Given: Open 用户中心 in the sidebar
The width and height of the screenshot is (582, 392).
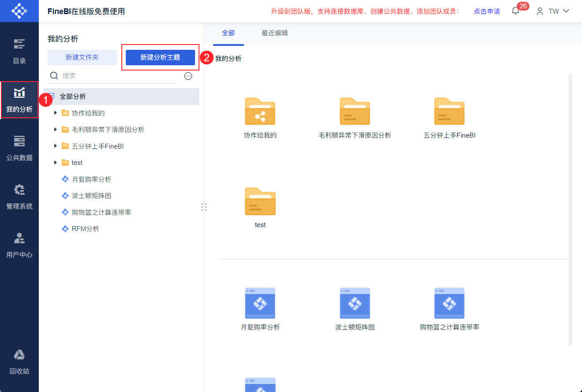Looking at the screenshot, I should click(19, 246).
